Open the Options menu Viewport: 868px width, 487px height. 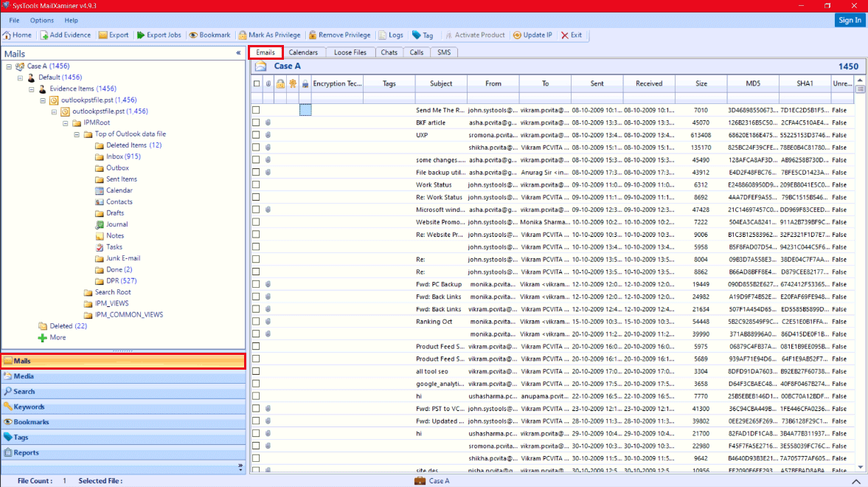pyautogui.click(x=41, y=20)
